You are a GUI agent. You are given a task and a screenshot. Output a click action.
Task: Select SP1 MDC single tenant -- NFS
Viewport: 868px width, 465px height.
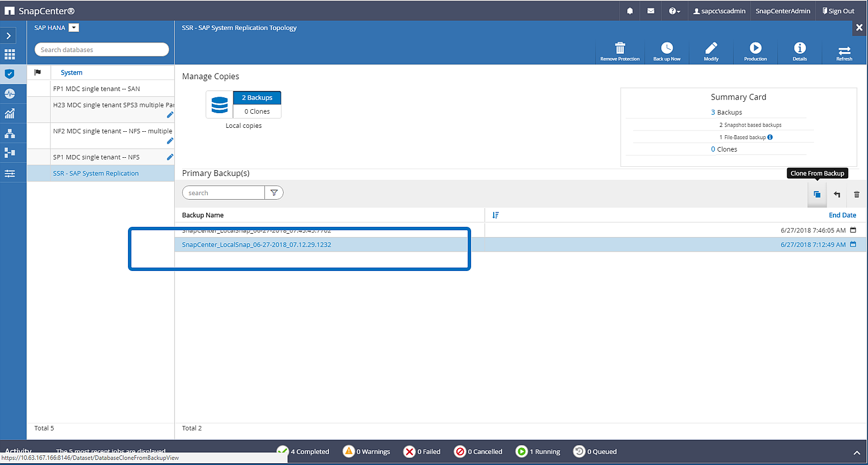(96, 157)
